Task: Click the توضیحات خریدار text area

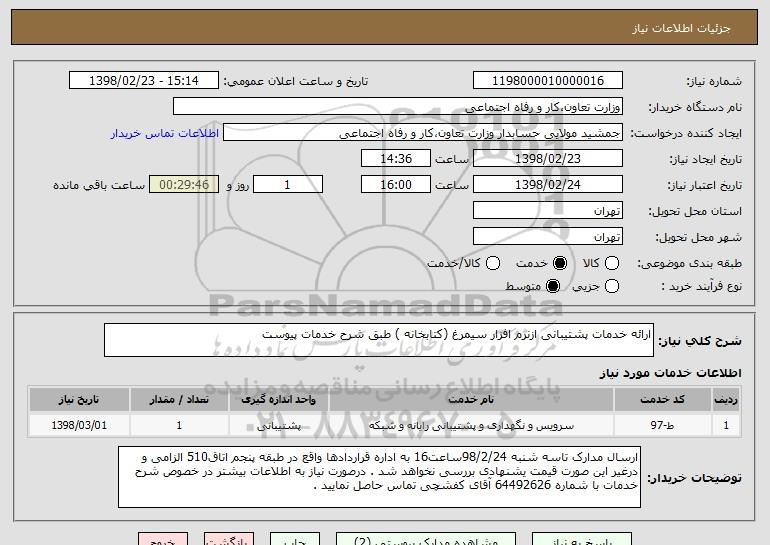Action: [x=379, y=477]
